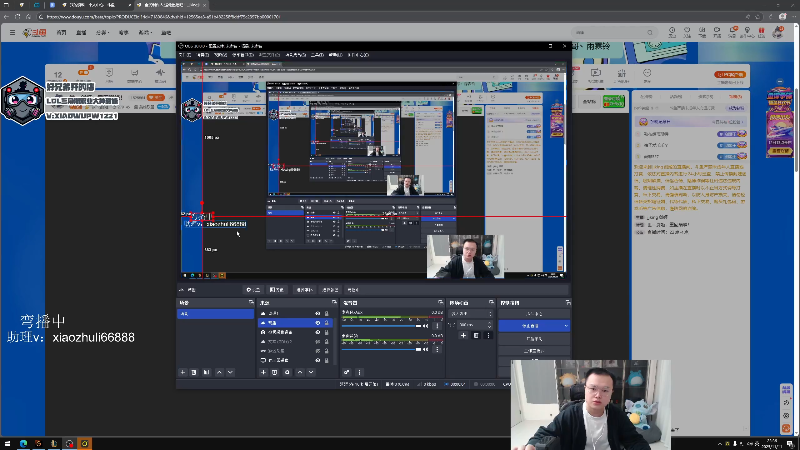Remove the selected scene with the trash icon
The image size is (800, 450).
point(194,372)
